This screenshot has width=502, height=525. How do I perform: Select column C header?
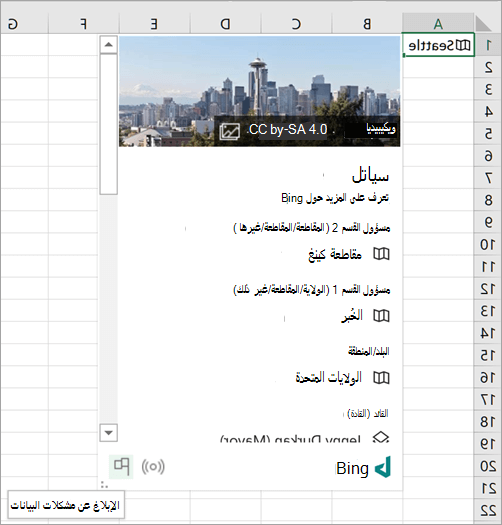coord(296,24)
